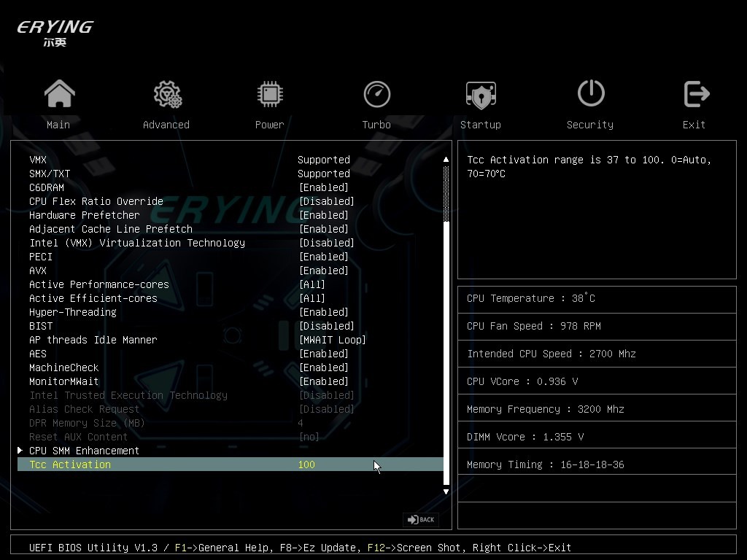Click the Security power icon
The height and width of the screenshot is (560, 747).
pos(590,95)
